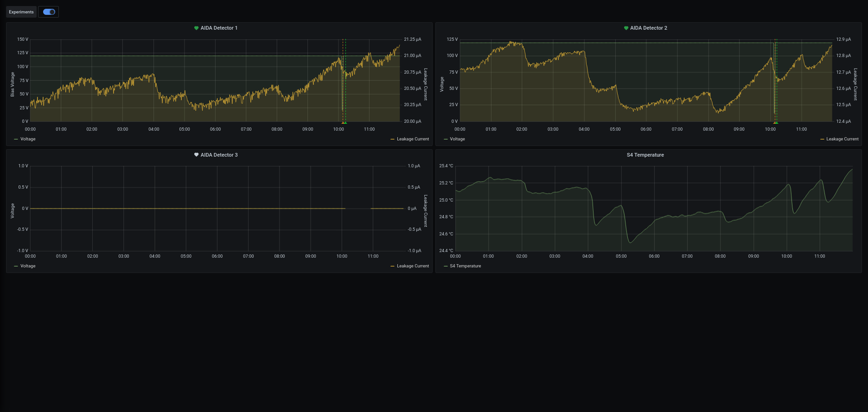Open the AIDA Detector 3 panel title menu
Screen dimensions: 868x412
pyautogui.click(x=219, y=155)
